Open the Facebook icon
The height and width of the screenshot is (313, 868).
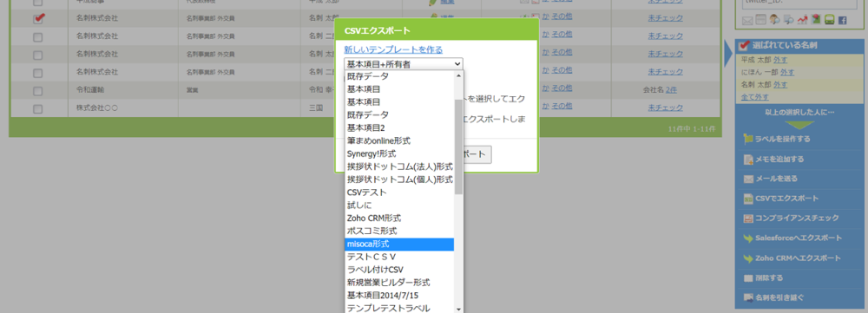pyautogui.click(x=843, y=21)
